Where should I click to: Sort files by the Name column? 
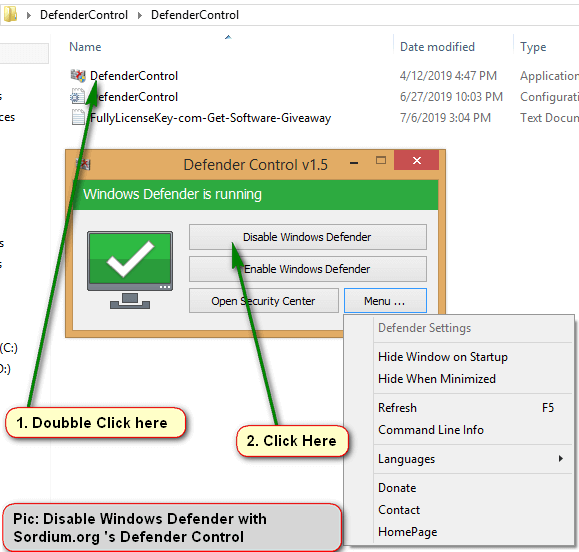click(85, 47)
